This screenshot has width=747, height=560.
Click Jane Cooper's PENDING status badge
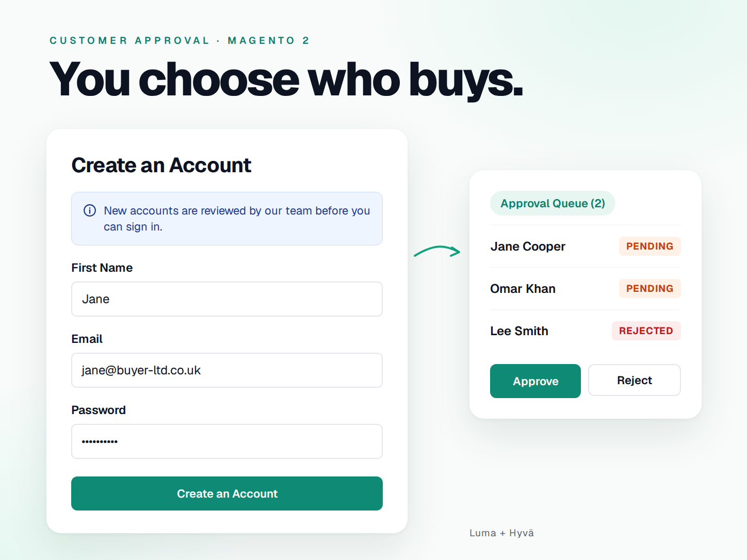click(650, 246)
